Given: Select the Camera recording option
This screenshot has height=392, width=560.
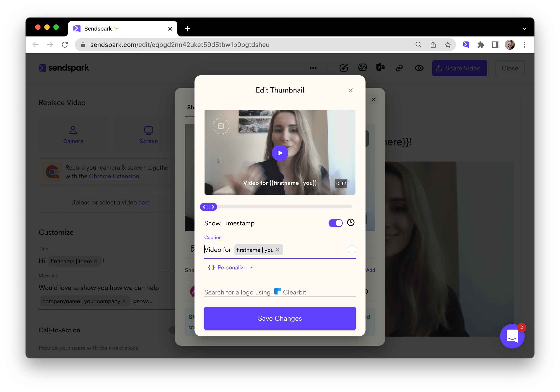Looking at the screenshot, I should pos(73,134).
